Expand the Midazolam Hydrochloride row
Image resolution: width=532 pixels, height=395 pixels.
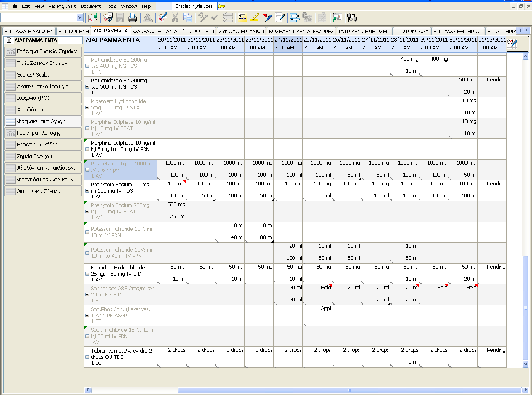tap(87, 108)
